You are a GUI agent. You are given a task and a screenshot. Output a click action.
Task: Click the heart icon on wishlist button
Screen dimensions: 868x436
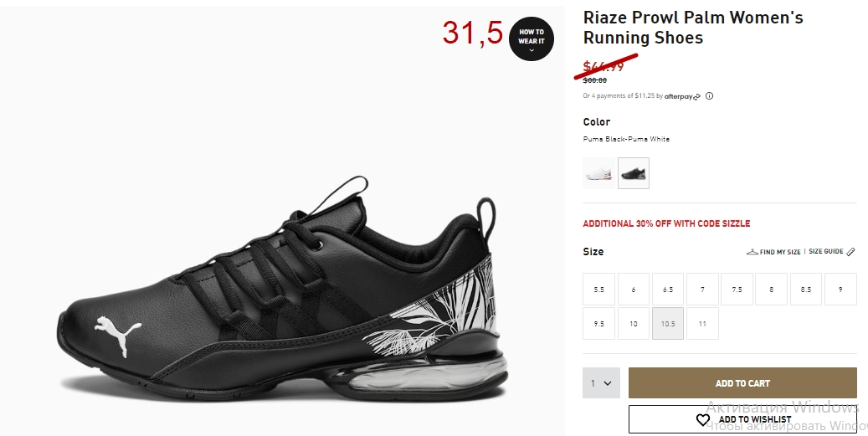(x=702, y=420)
